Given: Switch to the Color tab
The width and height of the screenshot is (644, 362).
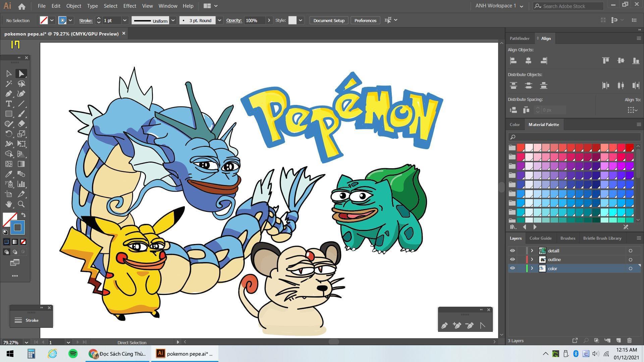Looking at the screenshot, I should point(515,125).
